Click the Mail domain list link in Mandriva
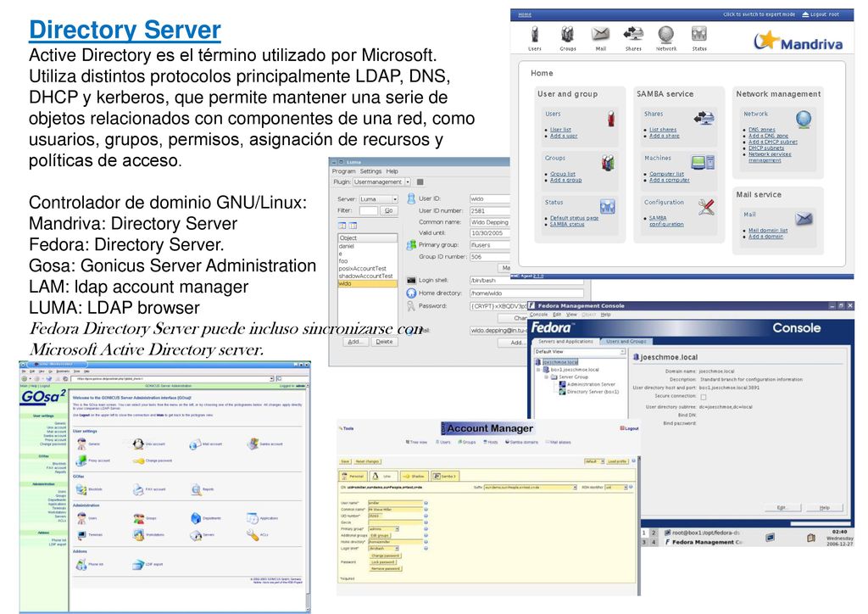The image size is (868, 614). 768,231
